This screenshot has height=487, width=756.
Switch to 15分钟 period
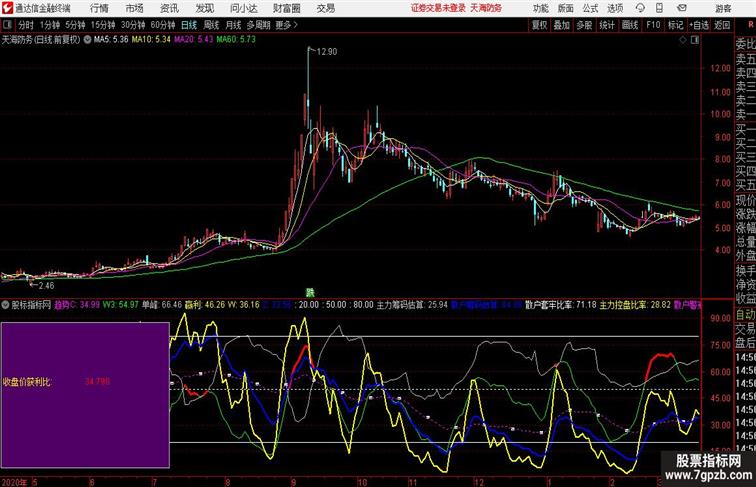(x=103, y=25)
